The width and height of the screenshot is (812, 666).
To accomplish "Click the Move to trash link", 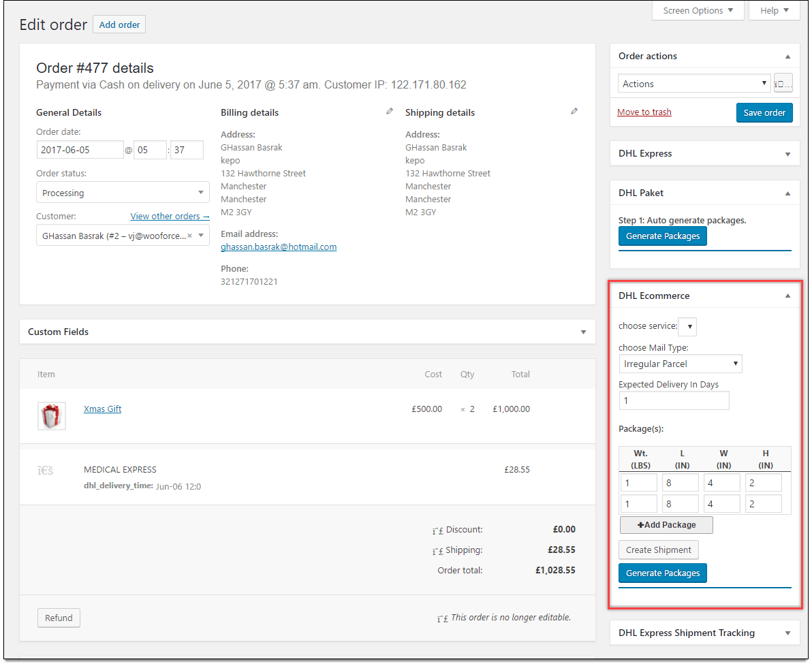I will point(644,112).
